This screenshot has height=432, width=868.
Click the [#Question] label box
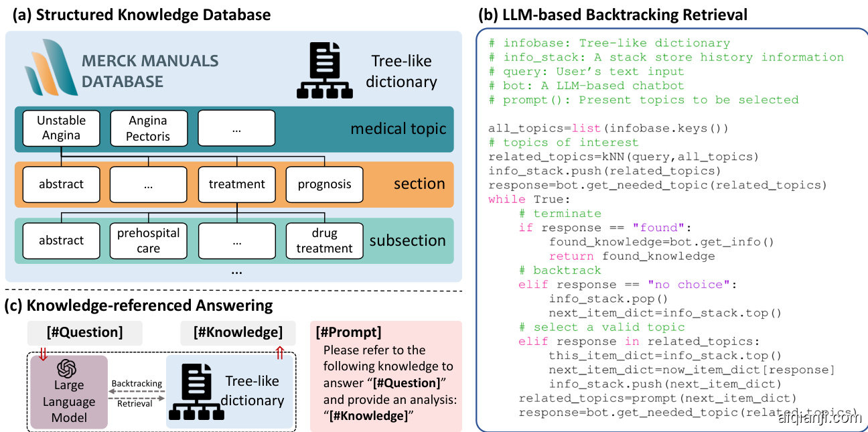click(x=84, y=333)
